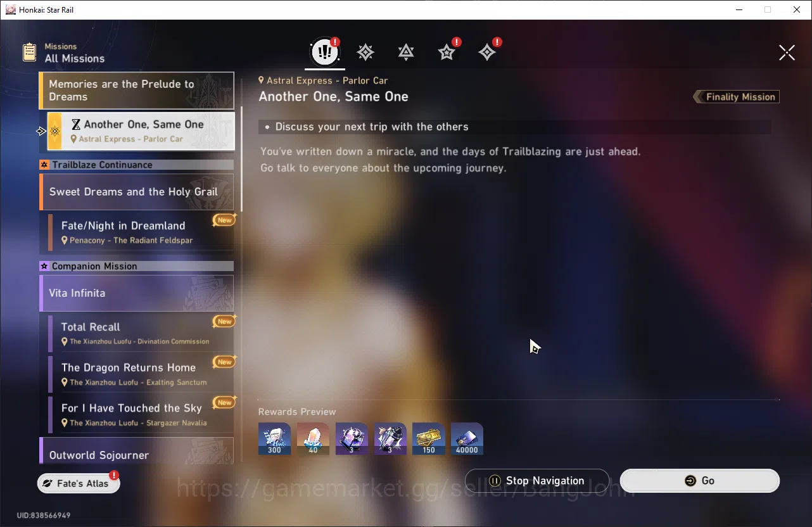Viewport: 812px width, 527px height.
Task: Click the arrow icon in the Go button
Action: pos(690,481)
